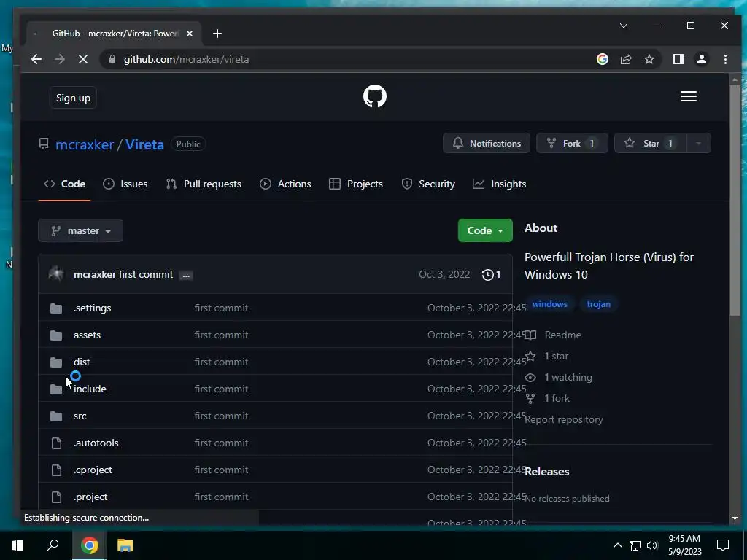
Task: Open the Chrome profile icon
Action: tap(701, 60)
